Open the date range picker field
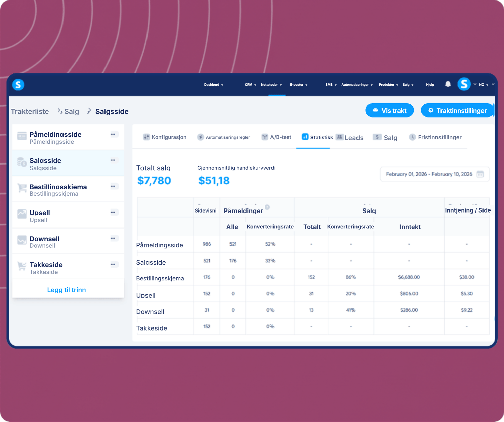 click(434, 174)
